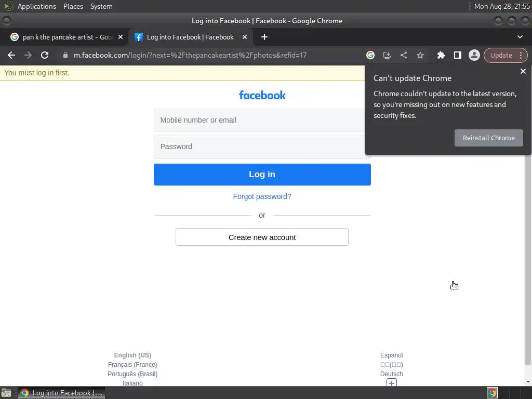
Task: Click the scrollbar down arrow
Action: click(528, 382)
